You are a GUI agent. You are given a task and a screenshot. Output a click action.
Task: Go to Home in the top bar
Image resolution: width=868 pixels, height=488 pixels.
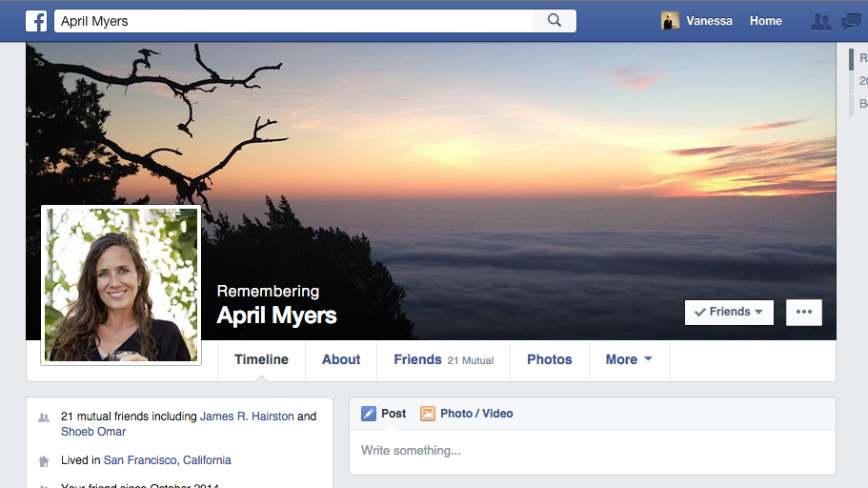tap(765, 21)
